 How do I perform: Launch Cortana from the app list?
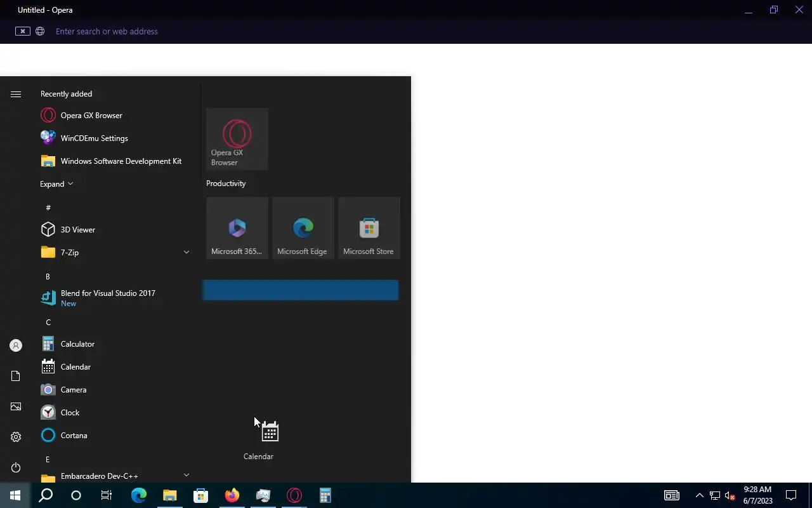point(114,436)
